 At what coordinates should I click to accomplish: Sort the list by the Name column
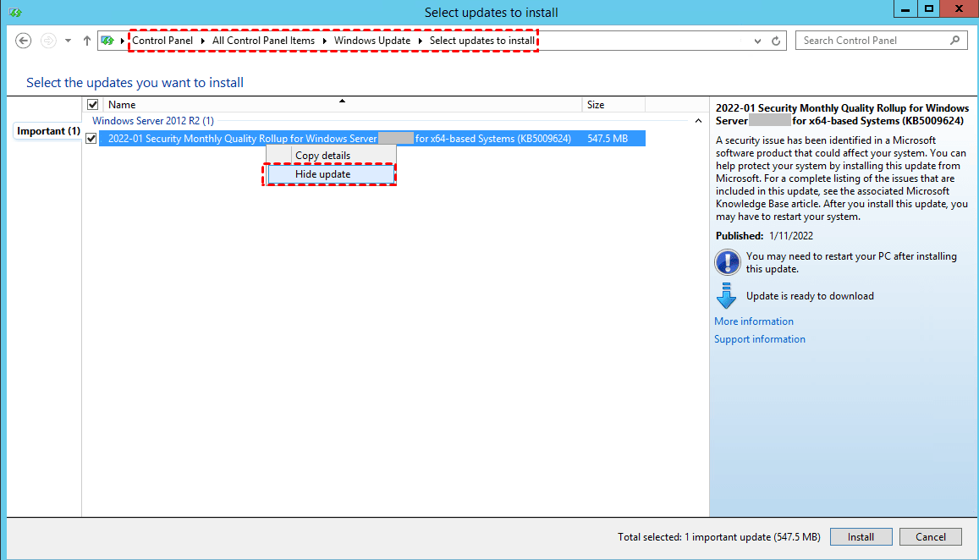pos(342,104)
